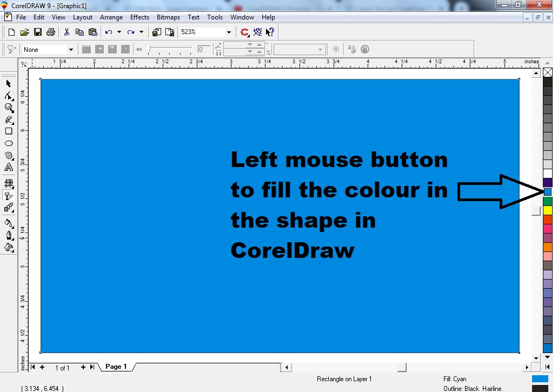The width and height of the screenshot is (558, 392).
Task: Expand the 523% zoom level dropdown
Action: [229, 32]
